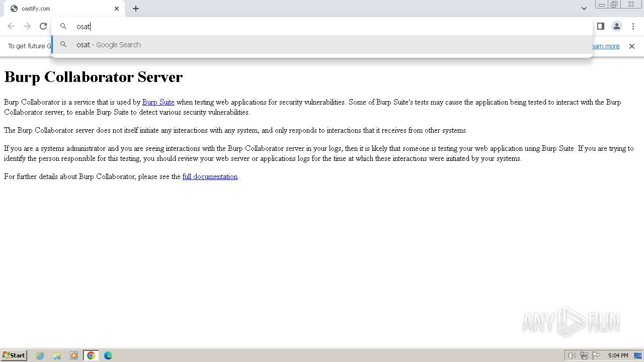
Task: Open the media player taskbar icon
Action: (x=74, y=355)
